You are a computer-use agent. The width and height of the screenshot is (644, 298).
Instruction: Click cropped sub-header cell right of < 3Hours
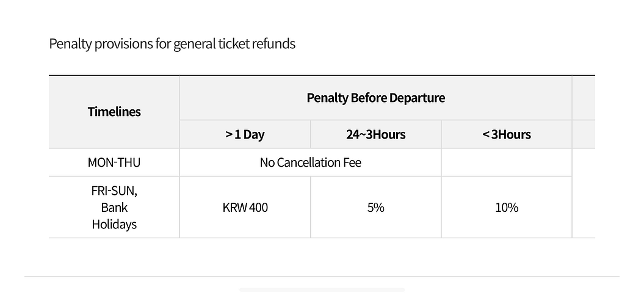coord(584,134)
